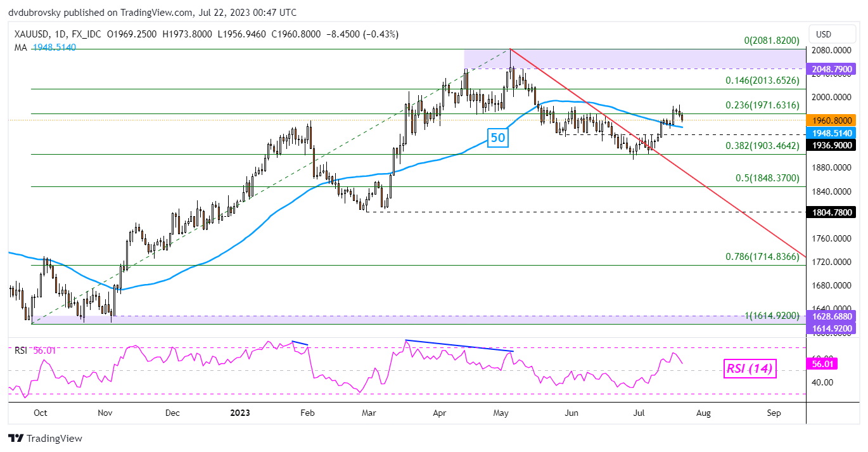Screen dimensions: 868x452
Task: Click May on the time axis
Action: point(502,413)
